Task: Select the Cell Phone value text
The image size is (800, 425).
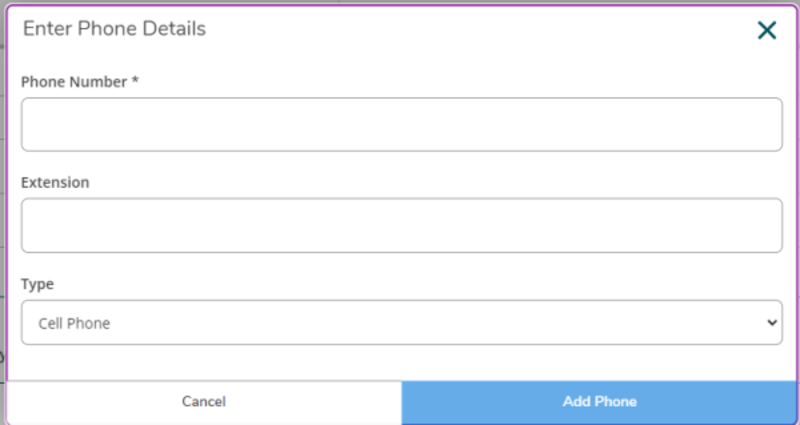Action: click(74, 324)
